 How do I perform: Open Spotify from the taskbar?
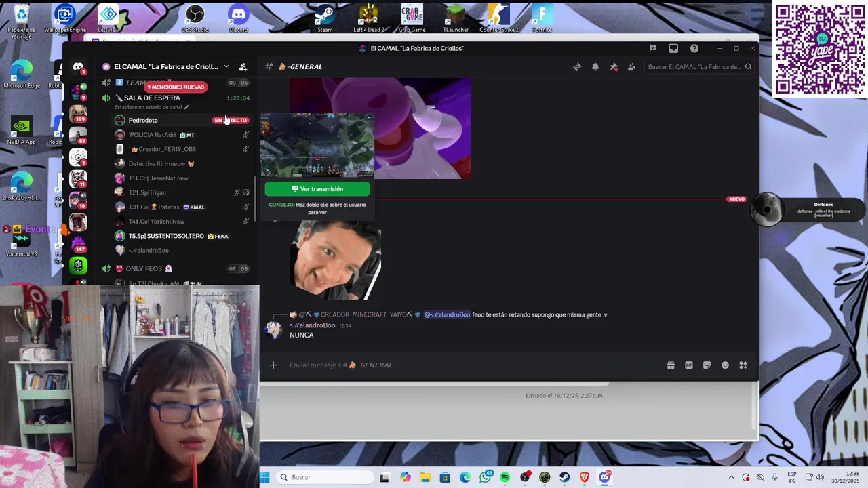505,477
